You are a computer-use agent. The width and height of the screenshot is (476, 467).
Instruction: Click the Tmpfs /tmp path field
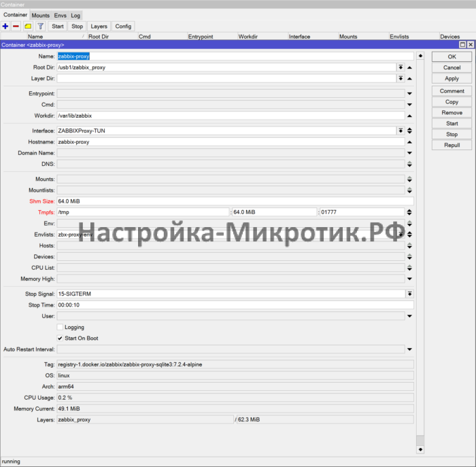tap(143, 212)
